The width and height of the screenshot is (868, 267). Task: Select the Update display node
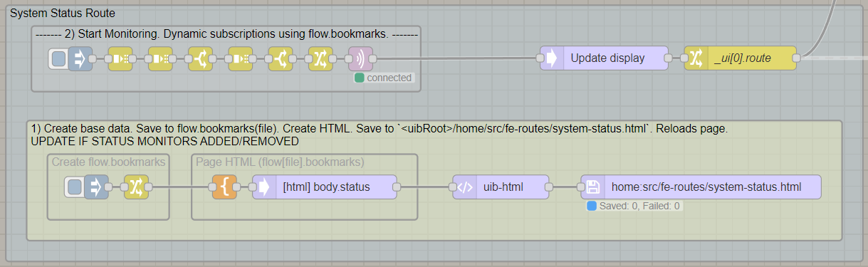604,58
